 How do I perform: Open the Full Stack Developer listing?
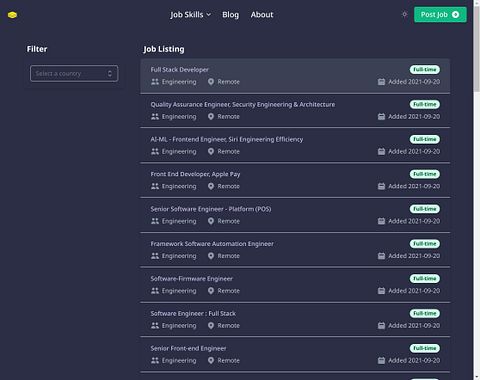click(295, 76)
